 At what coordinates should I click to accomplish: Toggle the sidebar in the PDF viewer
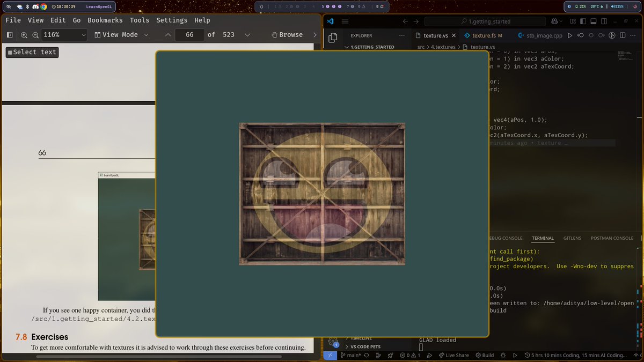(x=10, y=34)
